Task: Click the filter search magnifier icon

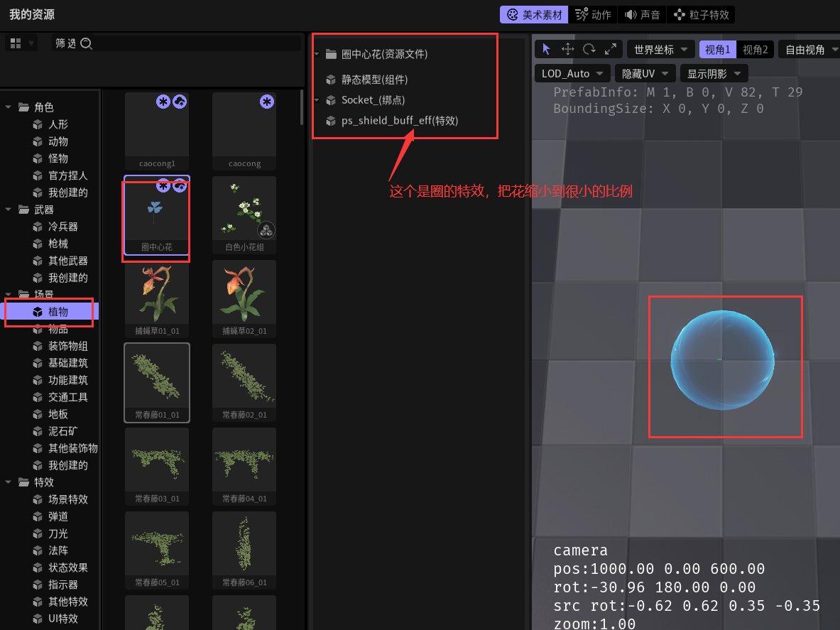Action: (86, 43)
